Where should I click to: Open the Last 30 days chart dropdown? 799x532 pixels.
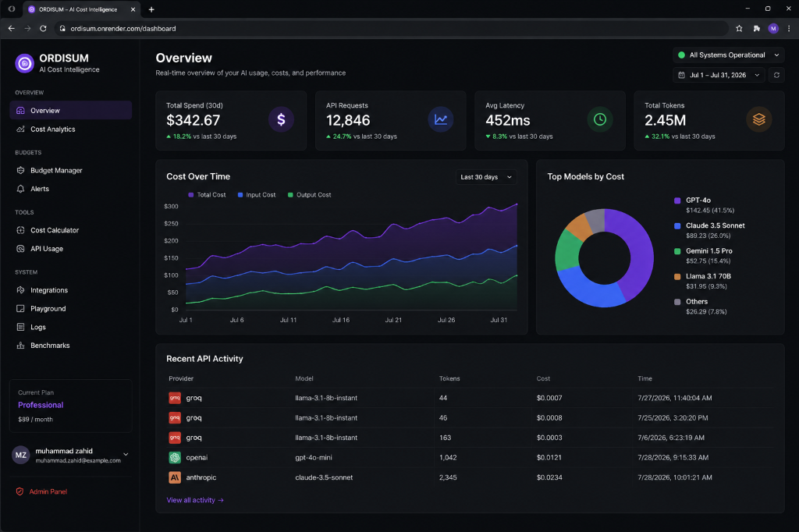(485, 177)
